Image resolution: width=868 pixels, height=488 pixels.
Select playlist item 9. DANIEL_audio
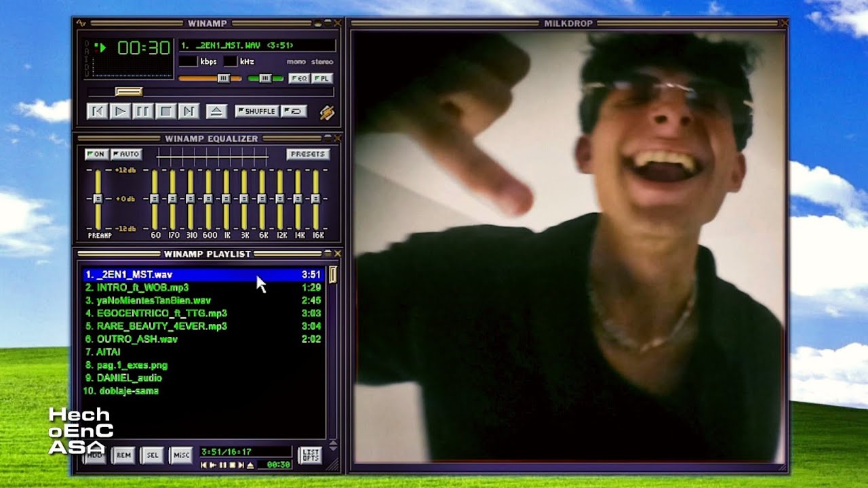pos(204,378)
